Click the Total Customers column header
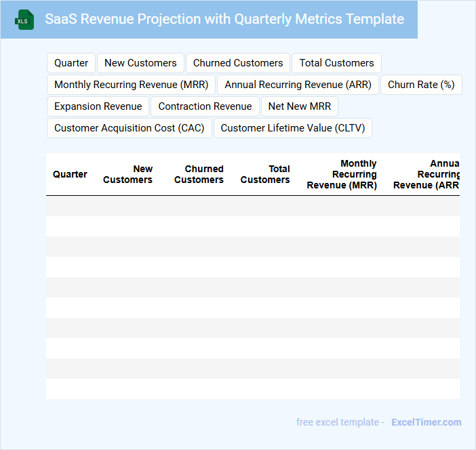The height and width of the screenshot is (450, 476). (x=265, y=174)
